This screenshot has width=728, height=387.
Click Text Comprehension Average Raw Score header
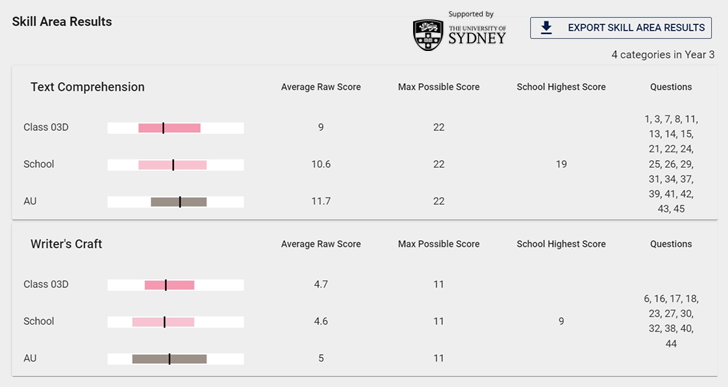tap(321, 87)
